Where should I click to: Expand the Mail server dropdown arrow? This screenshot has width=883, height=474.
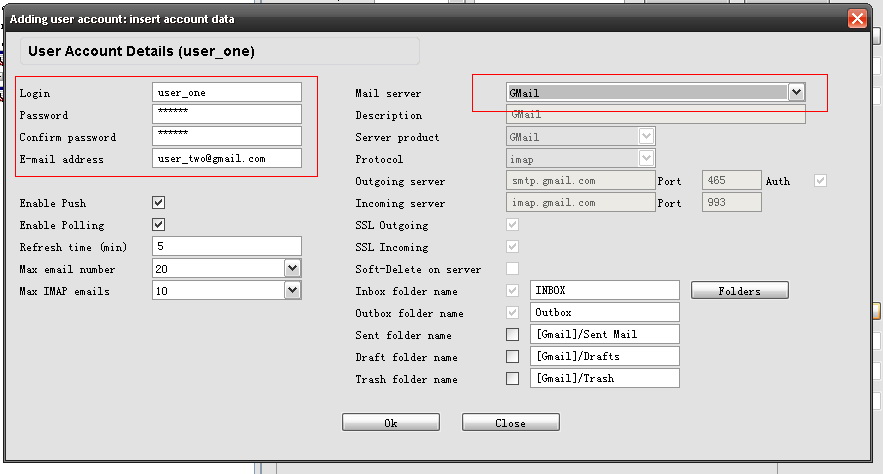[796, 92]
